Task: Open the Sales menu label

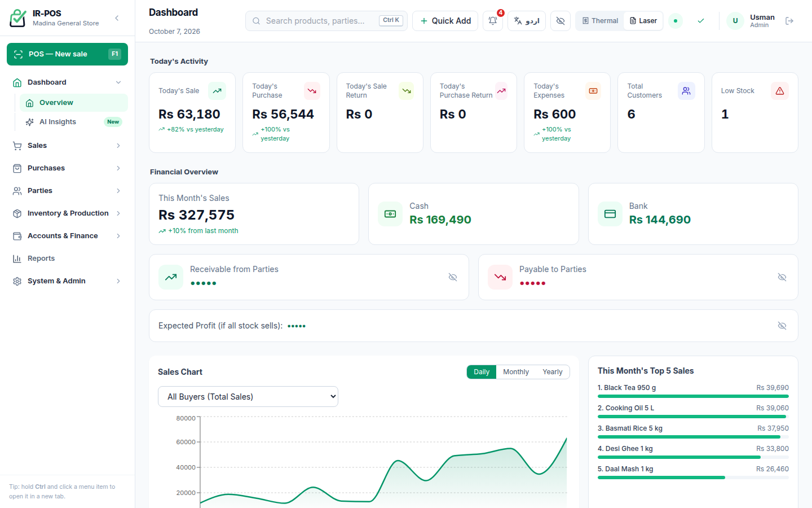Action: click(37, 146)
